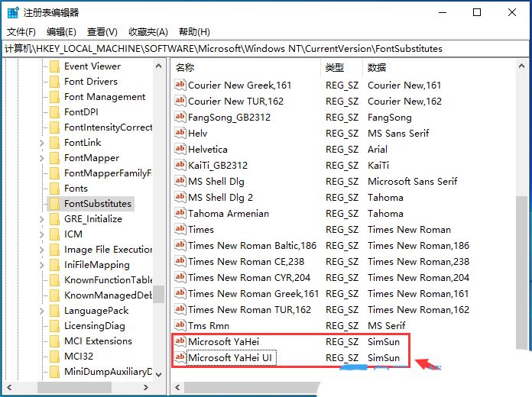
Task: Open the 查看(V) menu
Action: [x=102, y=32]
